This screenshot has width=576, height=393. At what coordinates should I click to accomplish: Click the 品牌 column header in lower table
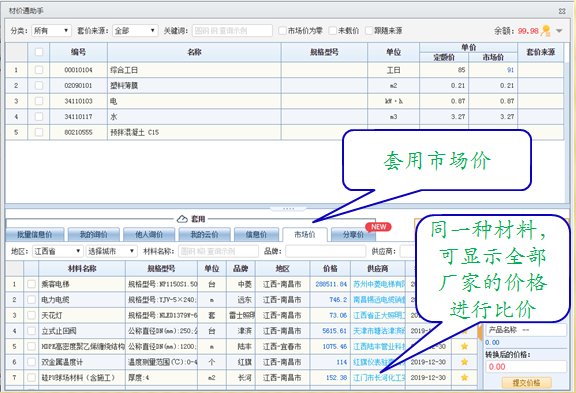241,268
